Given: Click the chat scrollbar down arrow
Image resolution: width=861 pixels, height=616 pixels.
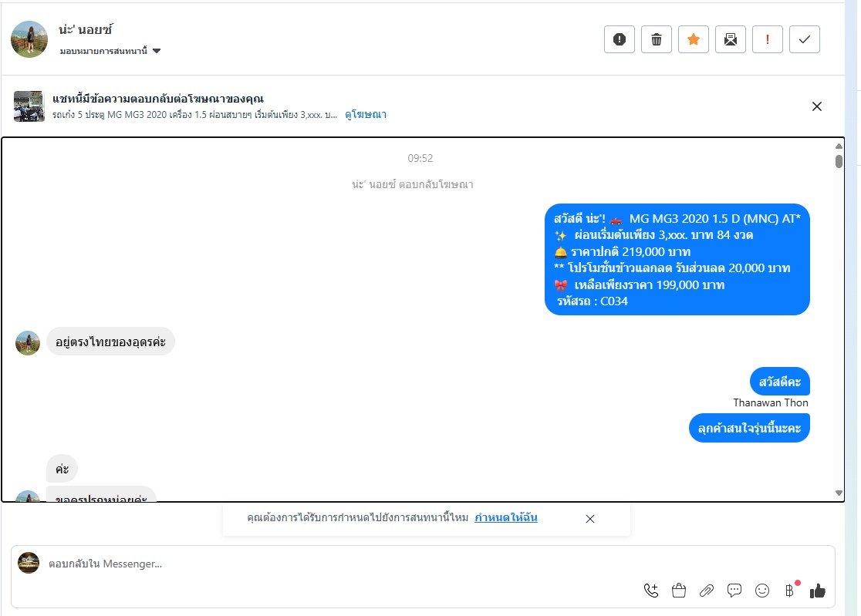Looking at the screenshot, I should [x=839, y=493].
